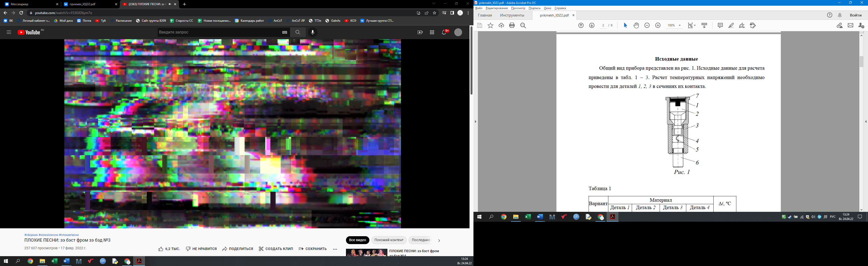Open the Файл menu in Acrobat
Viewport: 868px width, 266px height.
pos(479,8)
